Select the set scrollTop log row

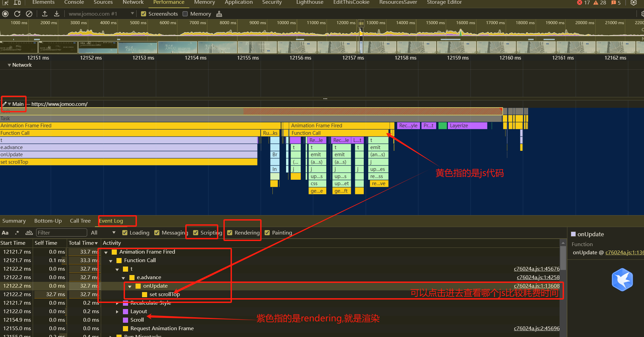(x=280, y=294)
